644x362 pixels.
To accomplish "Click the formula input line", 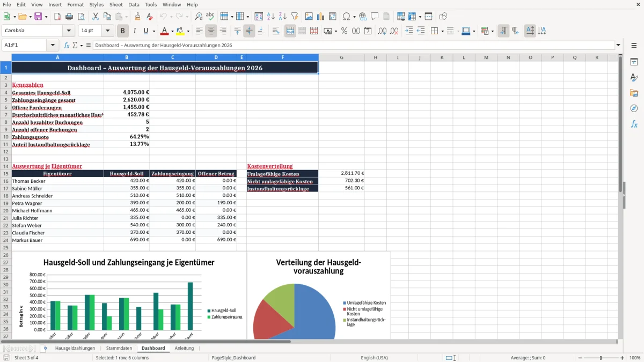I will (x=354, y=45).
